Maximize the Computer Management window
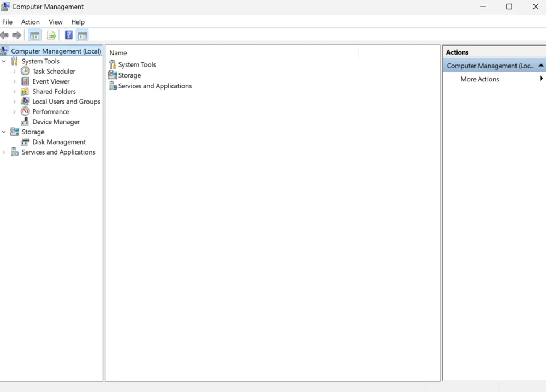 click(x=509, y=7)
